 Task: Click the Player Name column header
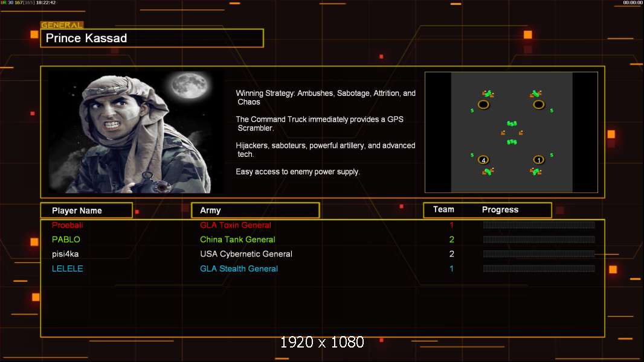coord(86,211)
